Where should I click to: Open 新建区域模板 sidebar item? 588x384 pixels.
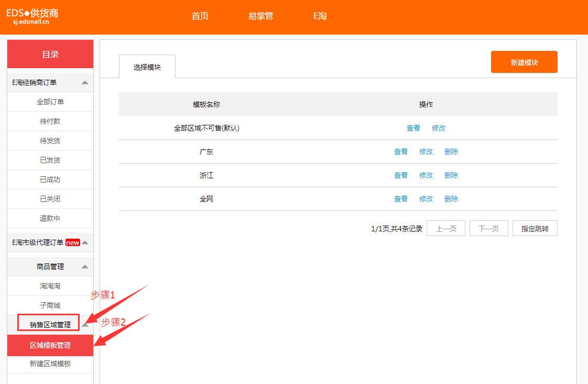click(50, 364)
